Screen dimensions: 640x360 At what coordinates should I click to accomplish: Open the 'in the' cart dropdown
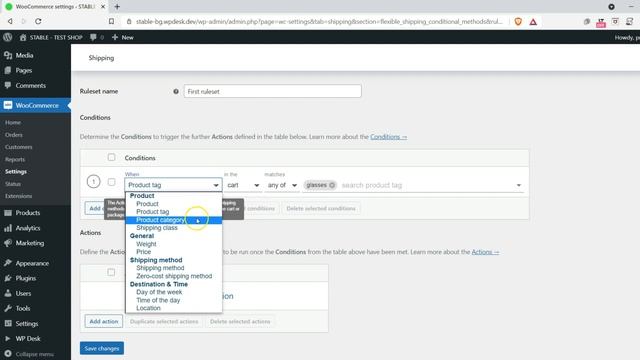[243, 185]
